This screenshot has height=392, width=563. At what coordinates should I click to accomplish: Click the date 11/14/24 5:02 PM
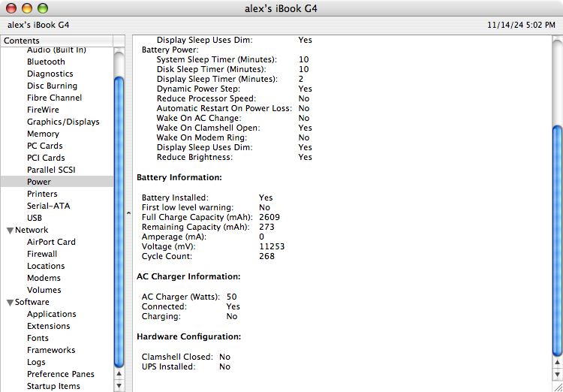click(x=521, y=25)
